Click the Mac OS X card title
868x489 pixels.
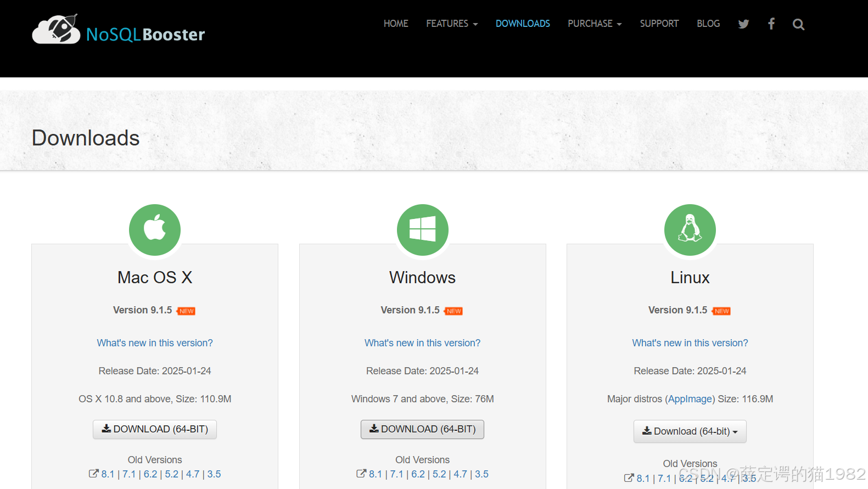[155, 277]
